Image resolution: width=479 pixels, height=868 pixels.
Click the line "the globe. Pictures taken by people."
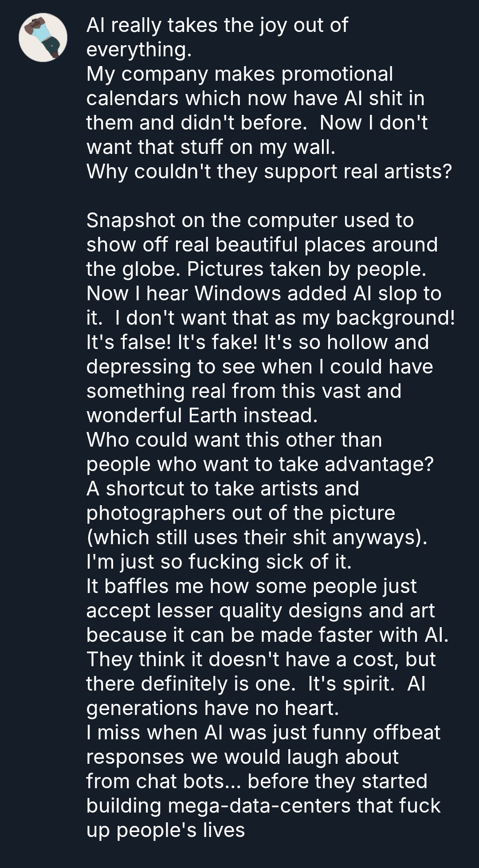coord(256,269)
